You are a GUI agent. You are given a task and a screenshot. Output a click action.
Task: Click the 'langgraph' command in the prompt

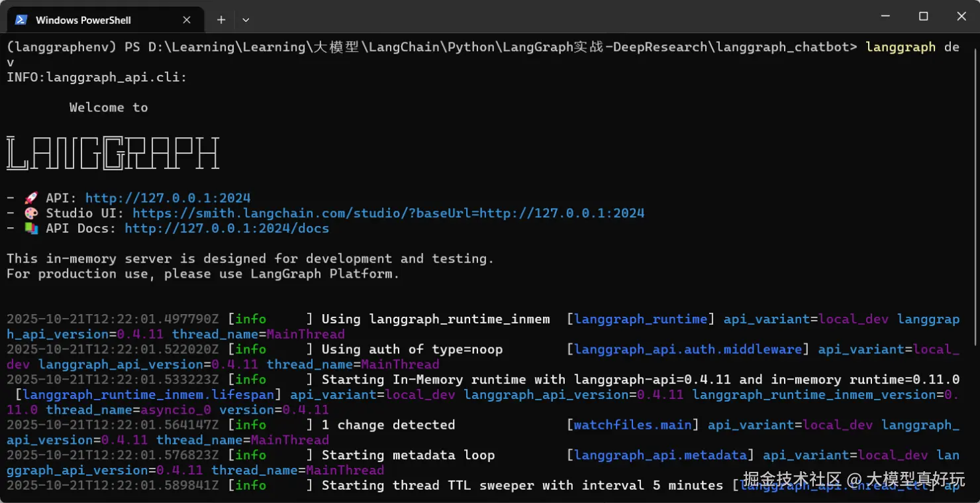(901, 47)
